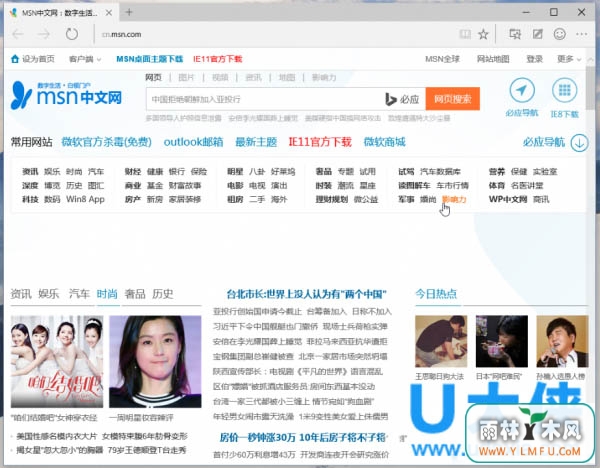600x468 pixels.
Task: Select the 视频 search tab
Action: point(220,77)
